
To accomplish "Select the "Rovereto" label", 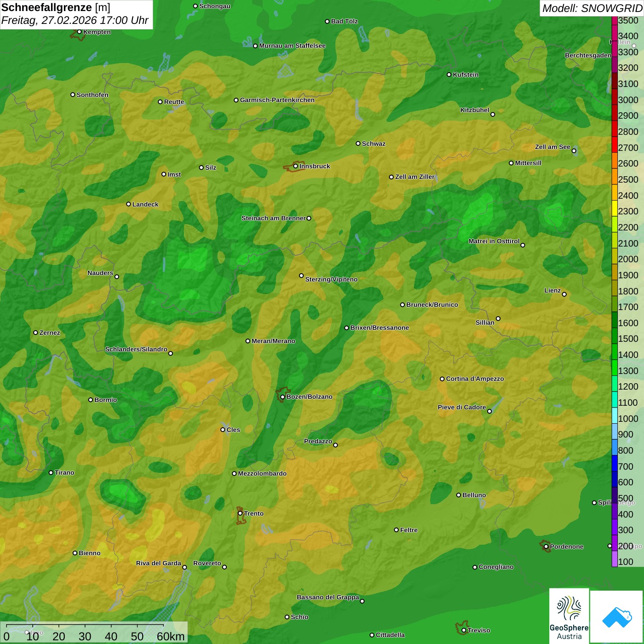I will pyautogui.click(x=207, y=563).
